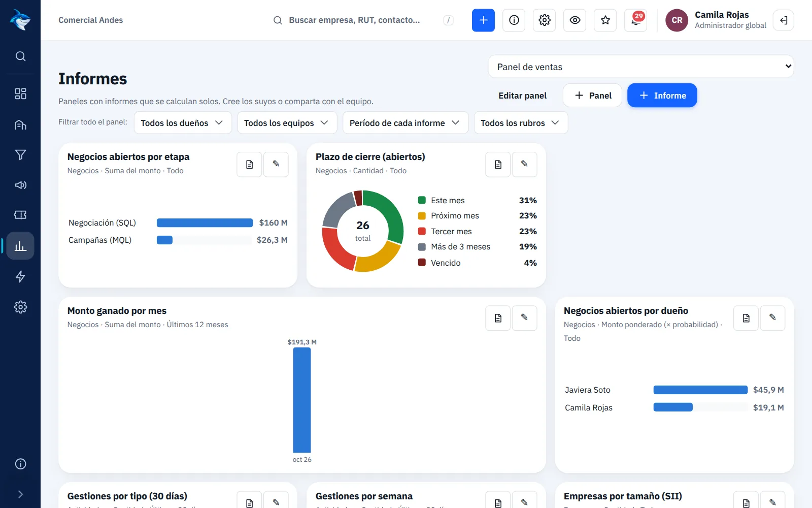Open campaigns megaphone icon in sidebar
Screen dimensions: 812x508
pos(20,185)
